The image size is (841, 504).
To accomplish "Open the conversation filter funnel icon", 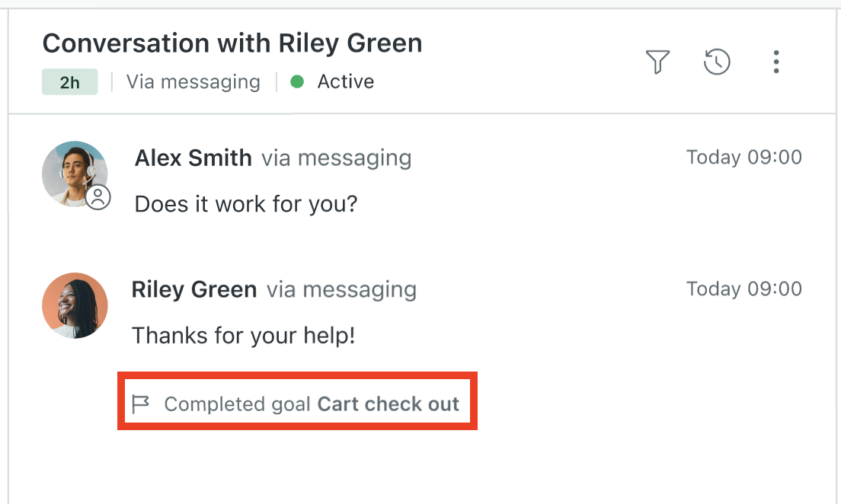I will click(657, 62).
